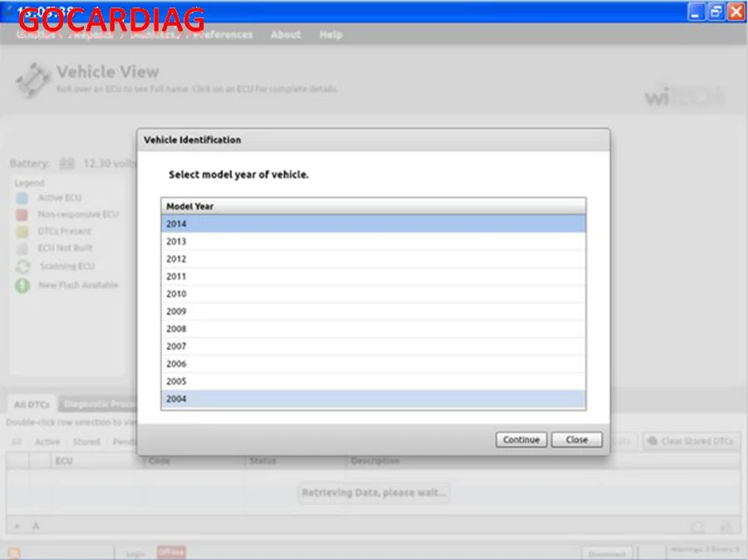Screen dimensions: 748x560
Task: Close the application window with red X
Action: 736,12
